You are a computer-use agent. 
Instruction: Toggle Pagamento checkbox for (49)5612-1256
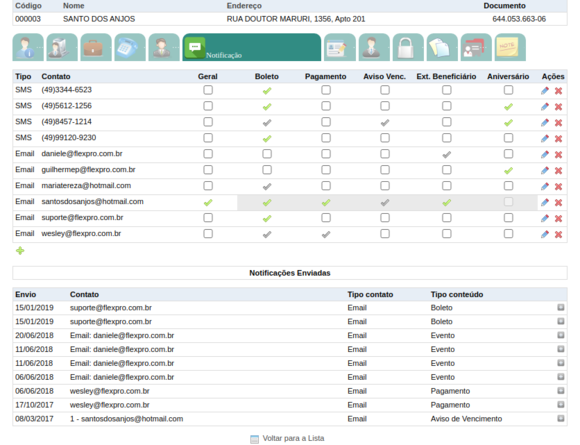click(326, 106)
